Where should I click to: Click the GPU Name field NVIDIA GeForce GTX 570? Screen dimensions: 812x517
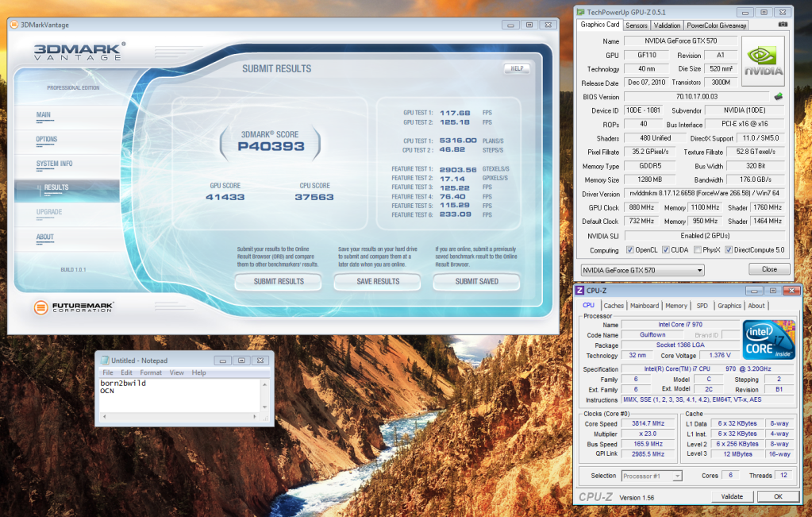(x=681, y=41)
